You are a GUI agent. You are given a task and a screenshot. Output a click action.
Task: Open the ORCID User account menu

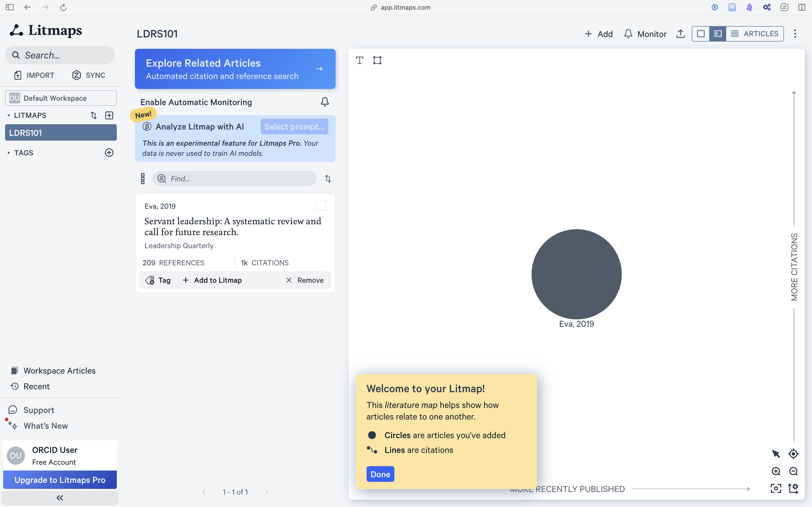coord(60,456)
